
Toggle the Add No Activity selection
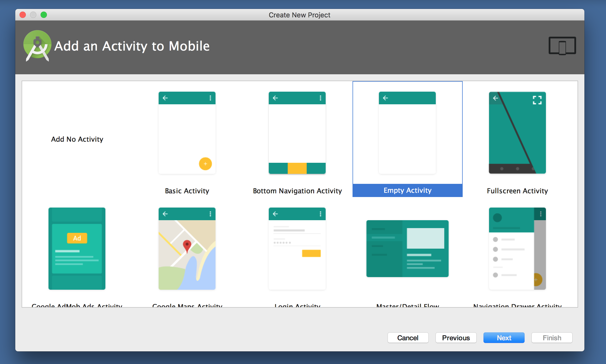[x=77, y=139]
